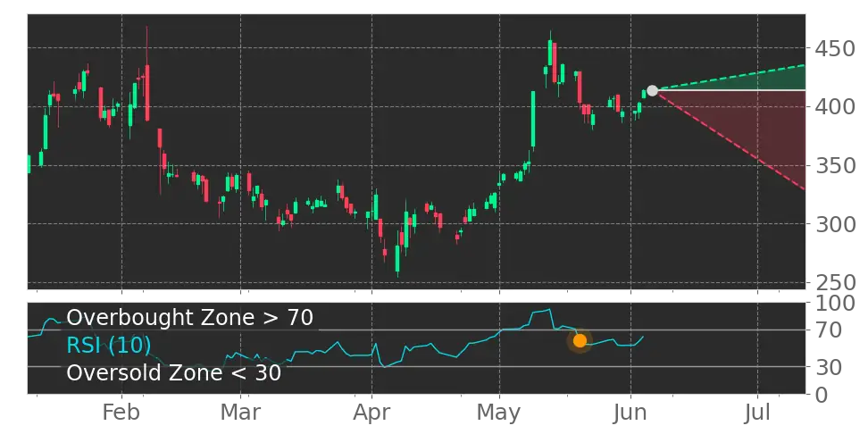Image resolution: width=868 pixels, height=434 pixels.
Task: Click the 'Jun' date axis label
Action: click(630, 413)
